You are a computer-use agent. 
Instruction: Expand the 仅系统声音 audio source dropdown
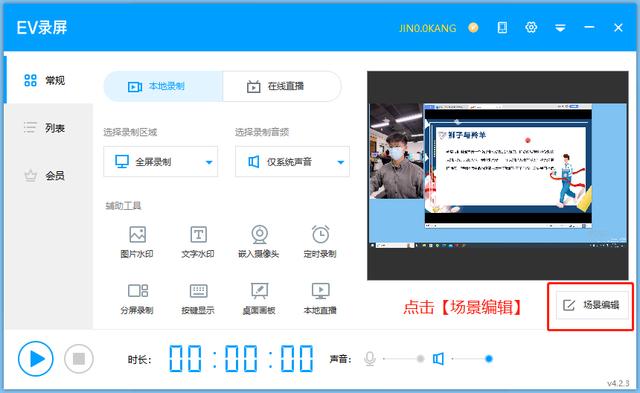tap(292, 162)
